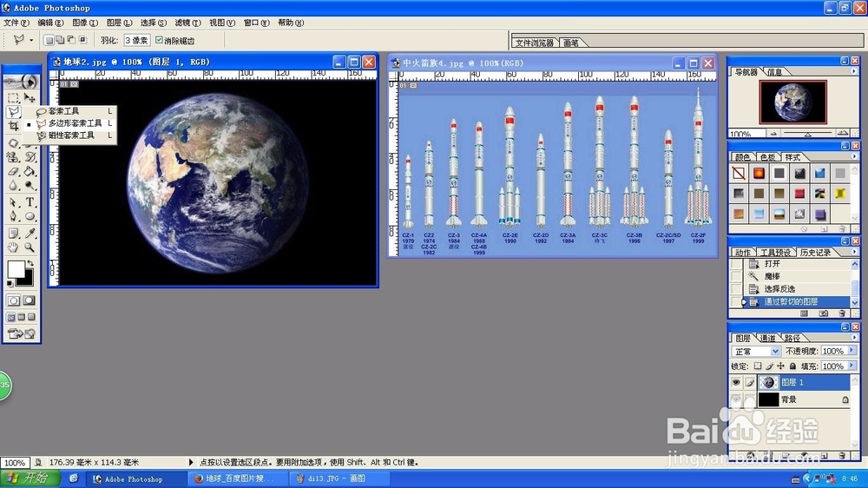Image resolution: width=868 pixels, height=488 pixels.
Task: Select the Zoom magnifier tool
Action: [x=30, y=247]
